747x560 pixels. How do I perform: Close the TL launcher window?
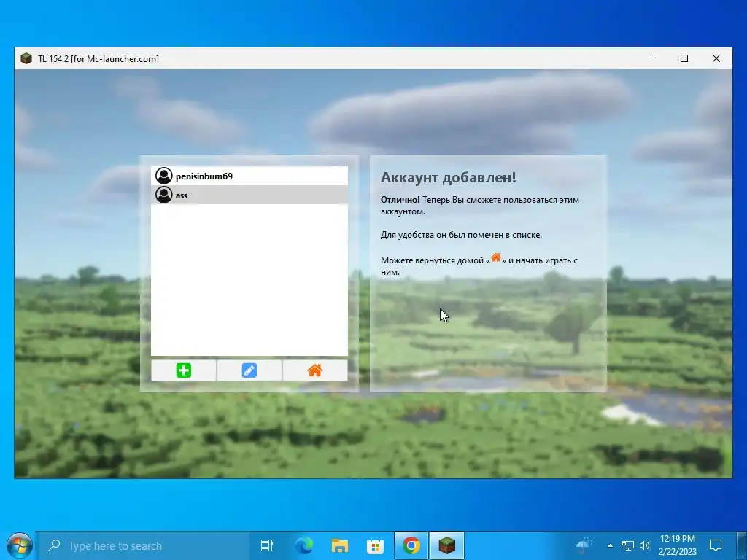[716, 58]
